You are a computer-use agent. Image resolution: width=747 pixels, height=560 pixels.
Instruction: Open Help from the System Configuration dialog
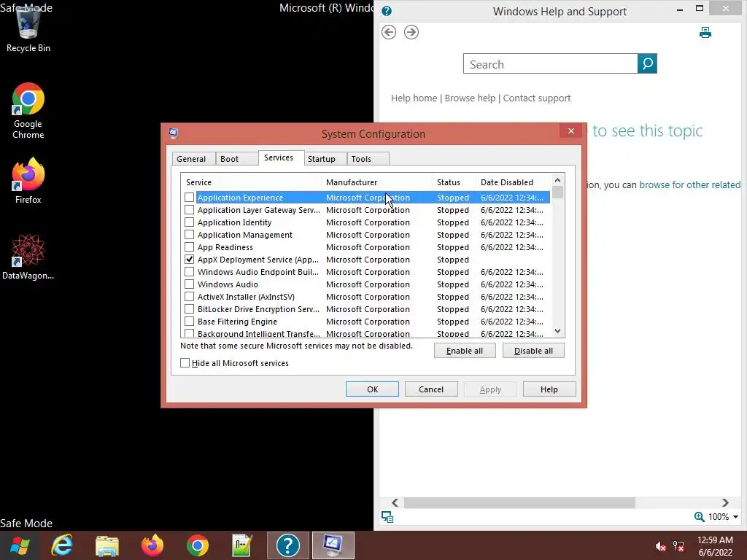click(549, 389)
